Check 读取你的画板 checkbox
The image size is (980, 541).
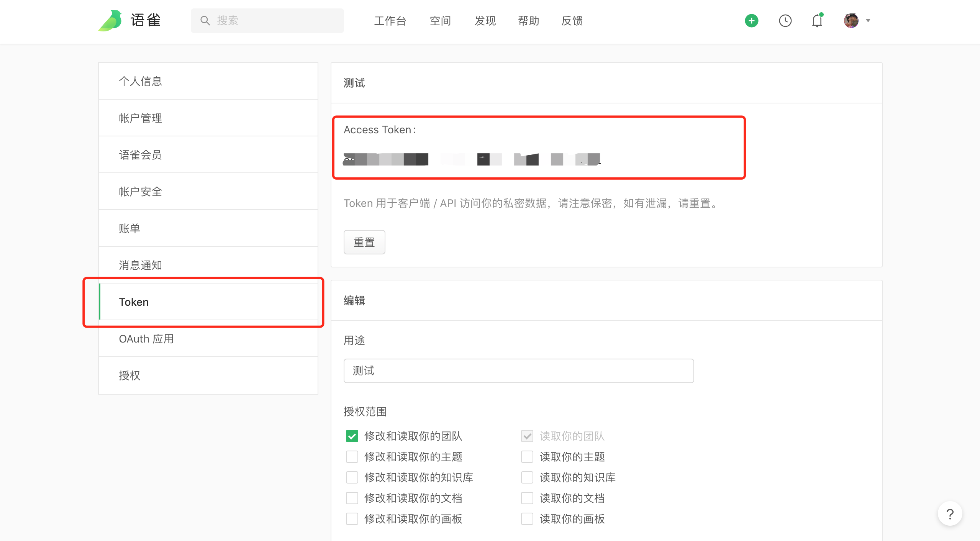[x=527, y=519]
